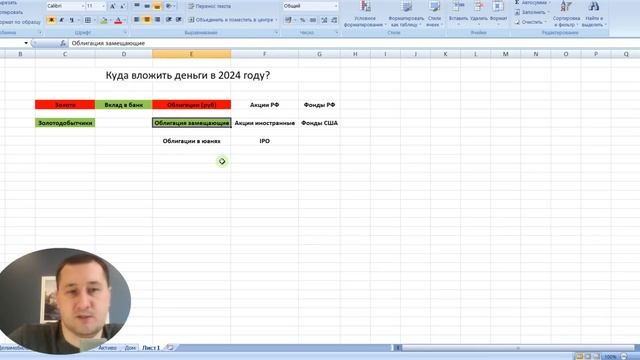Open the text orientation button

pos(170,6)
